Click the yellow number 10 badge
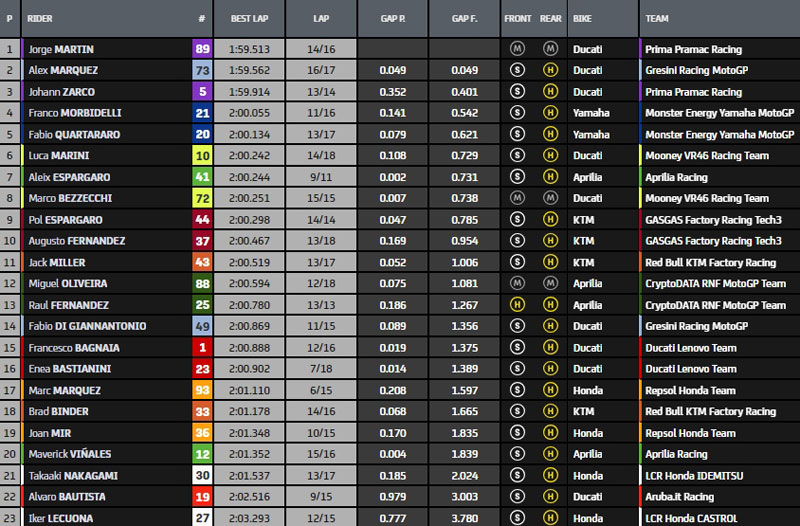This screenshot has height=526, width=800. pyautogui.click(x=202, y=155)
